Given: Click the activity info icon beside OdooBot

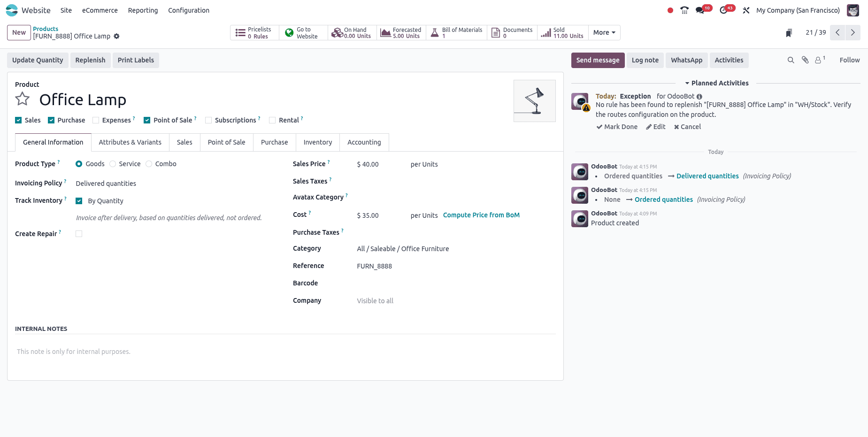Looking at the screenshot, I should click(x=699, y=97).
